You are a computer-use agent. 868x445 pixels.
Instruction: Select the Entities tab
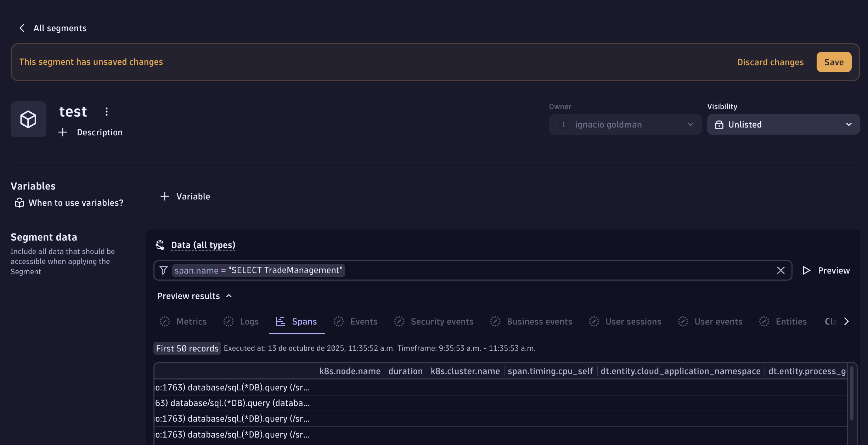pos(783,321)
